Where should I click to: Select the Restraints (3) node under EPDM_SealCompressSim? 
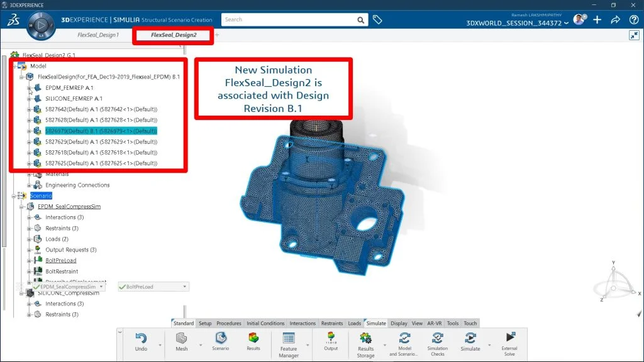62,228
